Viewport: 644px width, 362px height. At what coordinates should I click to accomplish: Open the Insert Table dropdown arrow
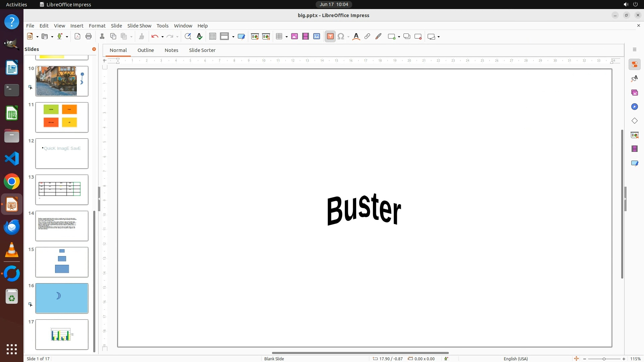point(286,37)
